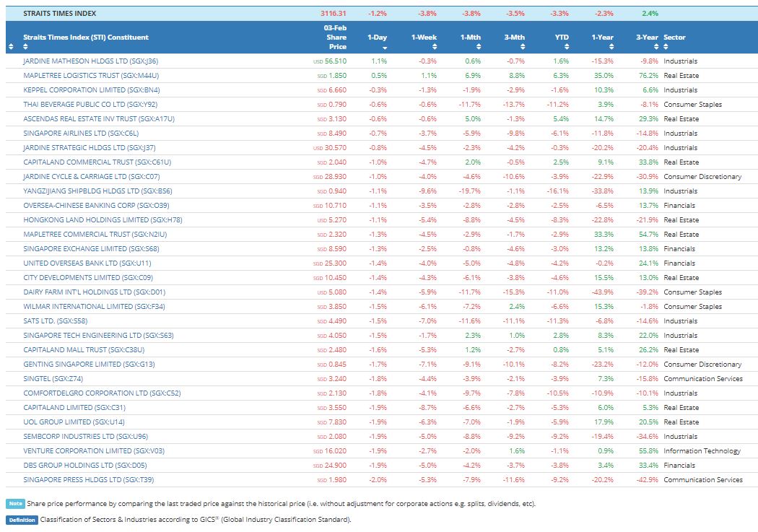758x532 pixels.
Task: Sort by STI Constituent name header
Action: [86, 38]
